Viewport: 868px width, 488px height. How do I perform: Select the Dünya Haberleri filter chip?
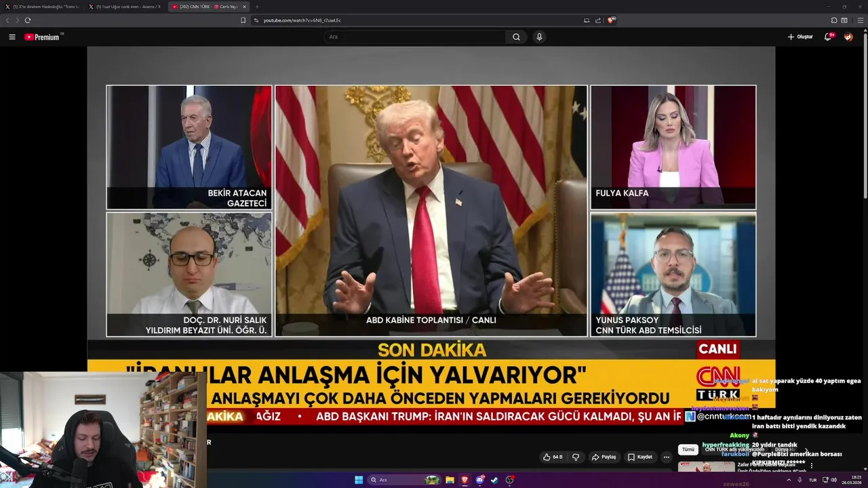point(785,449)
